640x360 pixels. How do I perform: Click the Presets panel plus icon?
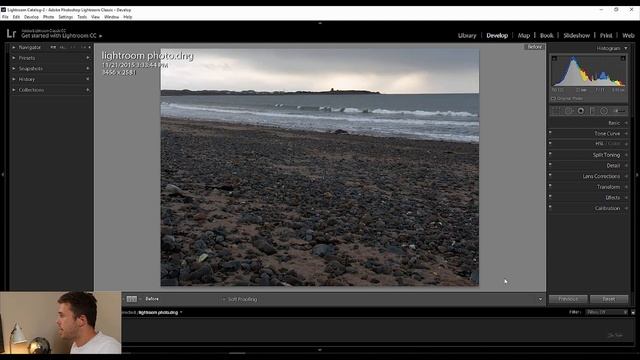[x=88, y=58]
